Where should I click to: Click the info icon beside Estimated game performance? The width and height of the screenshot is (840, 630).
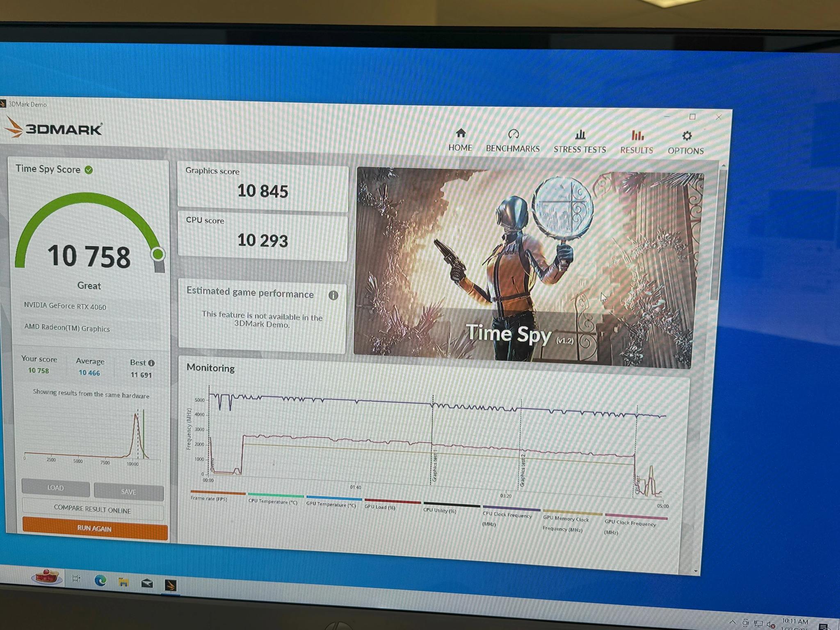click(333, 295)
